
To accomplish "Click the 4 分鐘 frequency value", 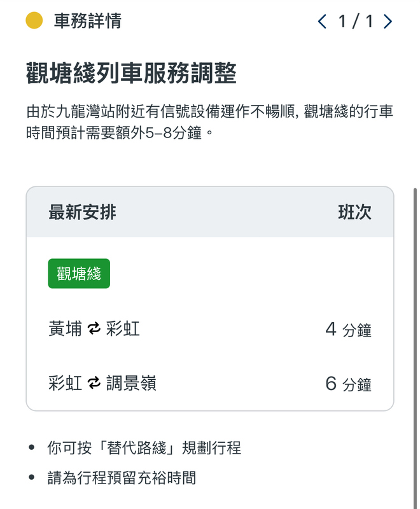I will point(348,330).
